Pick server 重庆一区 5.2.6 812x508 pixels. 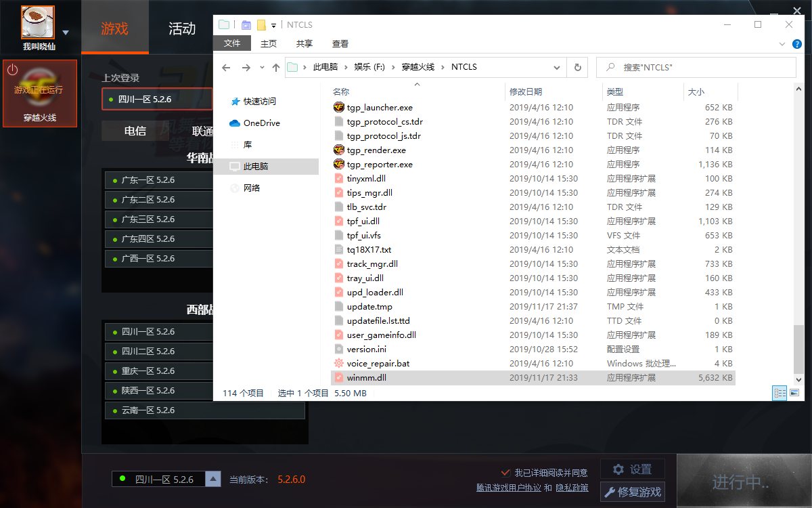click(160, 371)
